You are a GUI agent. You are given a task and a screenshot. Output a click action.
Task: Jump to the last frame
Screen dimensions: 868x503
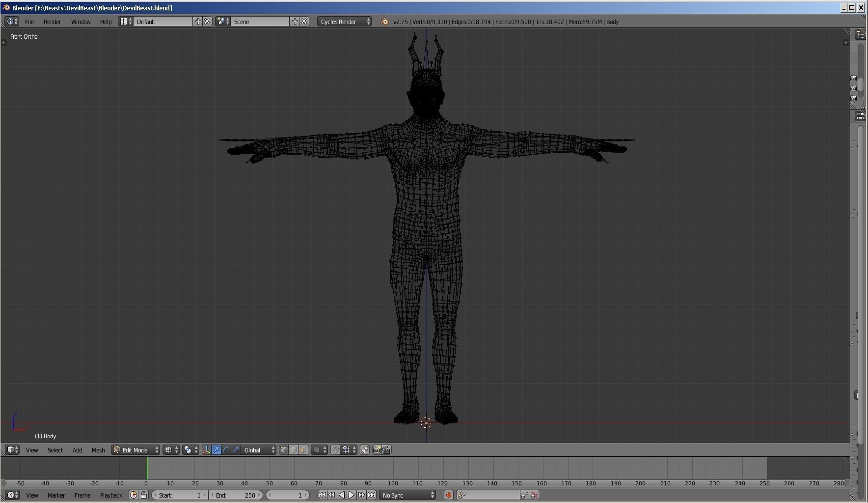371,495
